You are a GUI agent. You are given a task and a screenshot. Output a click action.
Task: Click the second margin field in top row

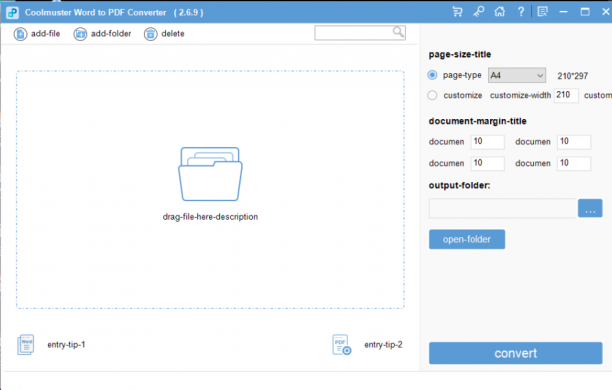pyautogui.click(x=574, y=142)
